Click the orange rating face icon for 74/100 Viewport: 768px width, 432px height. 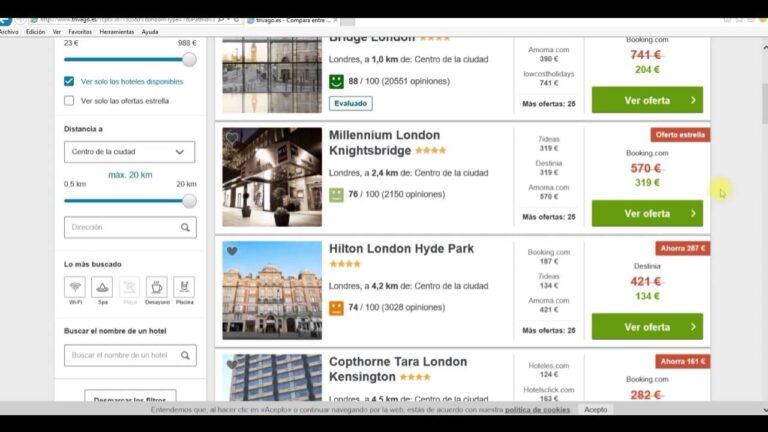coord(336,308)
